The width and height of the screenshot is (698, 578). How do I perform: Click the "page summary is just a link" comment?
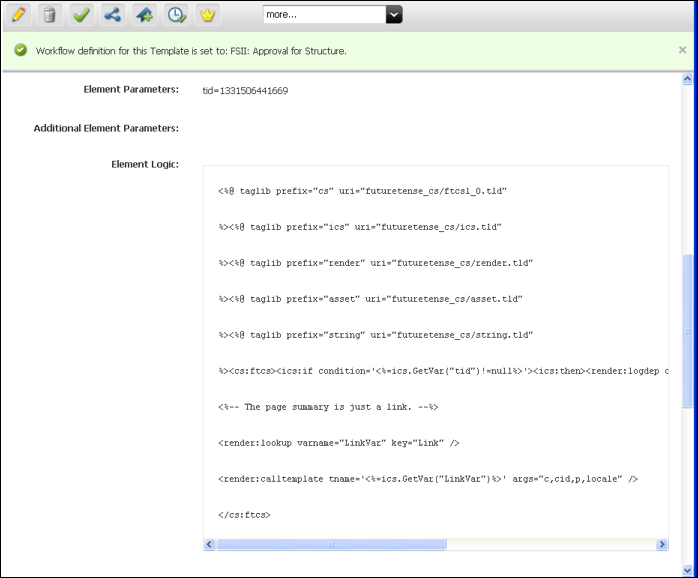click(x=328, y=407)
